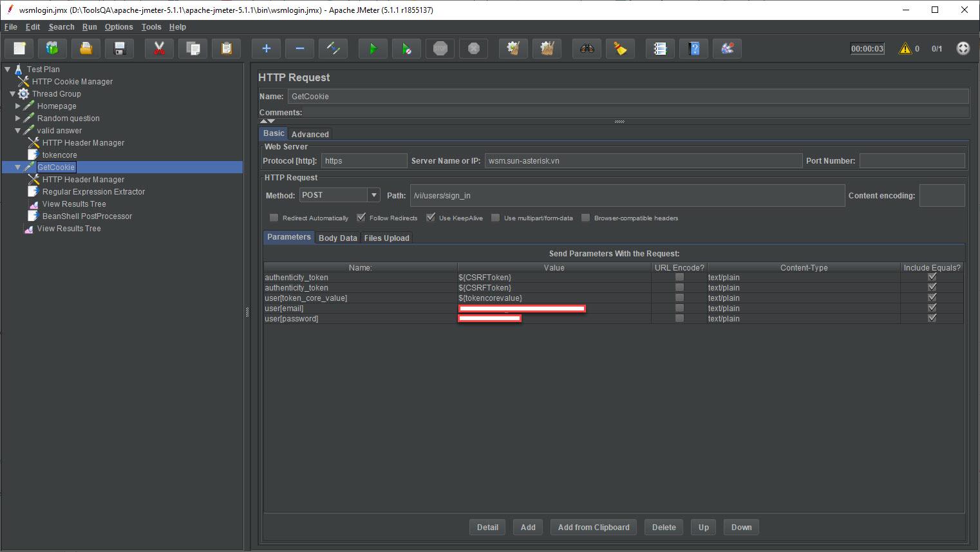Click the binoculars Search icon
The width and height of the screenshot is (980, 552).
pos(587,48)
